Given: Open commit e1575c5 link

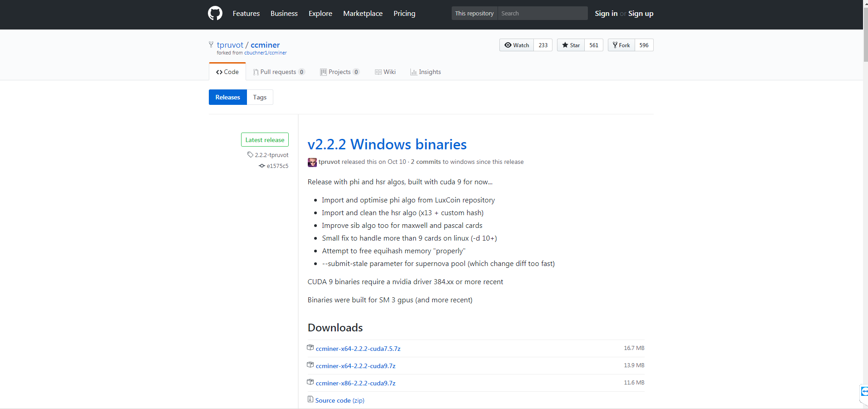Looking at the screenshot, I should click(277, 166).
